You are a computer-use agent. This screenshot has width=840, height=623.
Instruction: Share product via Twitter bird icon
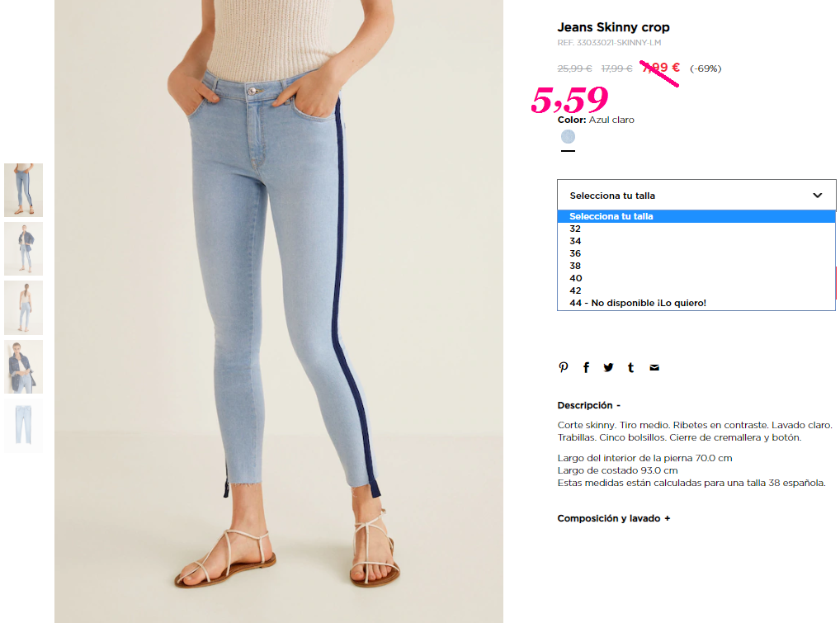[x=608, y=367]
